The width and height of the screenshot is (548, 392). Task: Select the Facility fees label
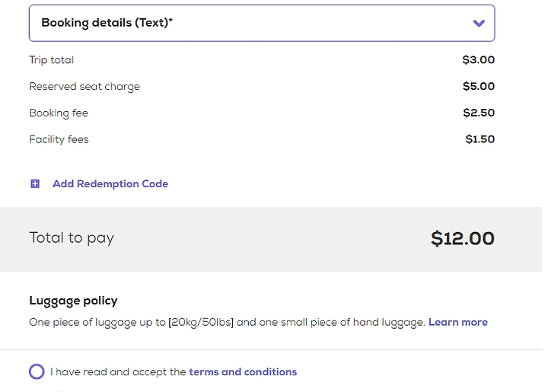(59, 139)
